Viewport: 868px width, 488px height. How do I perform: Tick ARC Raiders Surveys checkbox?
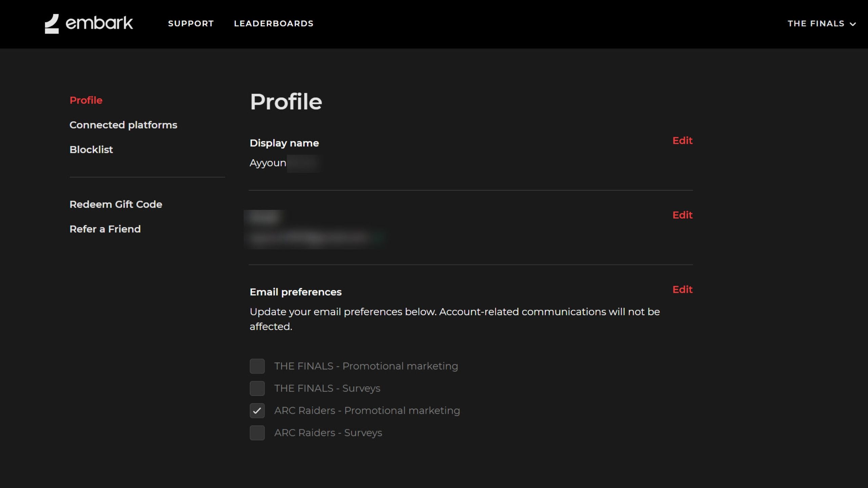(257, 433)
